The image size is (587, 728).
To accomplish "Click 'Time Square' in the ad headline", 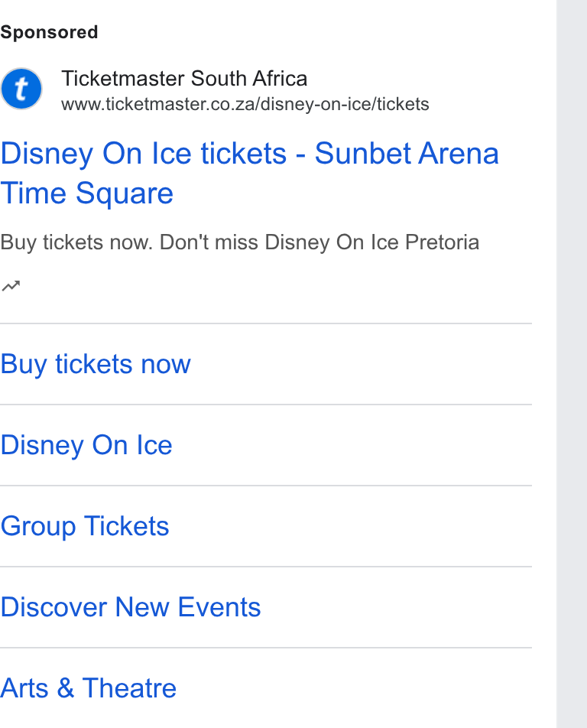I will 87,193.
